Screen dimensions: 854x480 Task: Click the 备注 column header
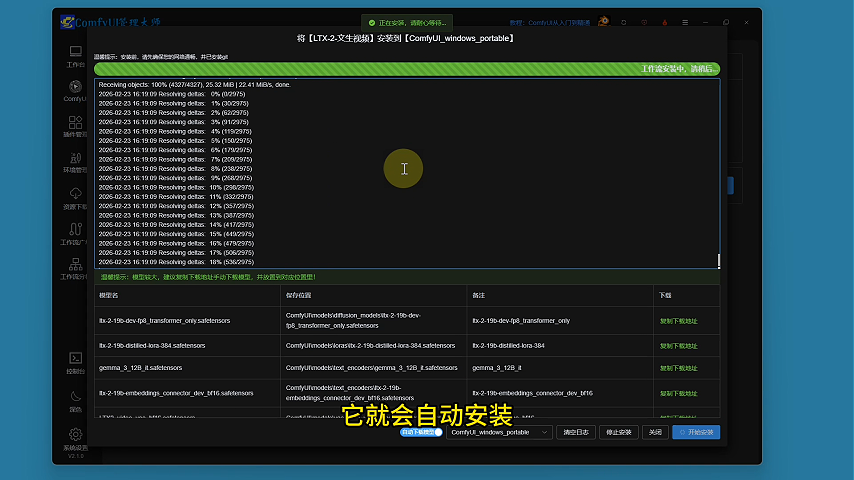click(x=478, y=295)
